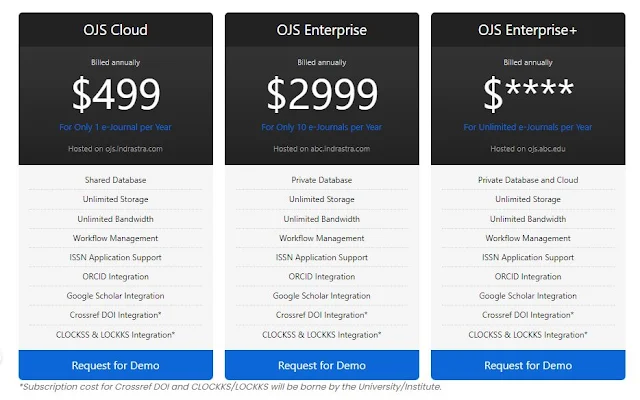Click the Crossref subscription cost footnote
Image resolution: width=640 pixels, height=400 pixels.
coord(231,387)
